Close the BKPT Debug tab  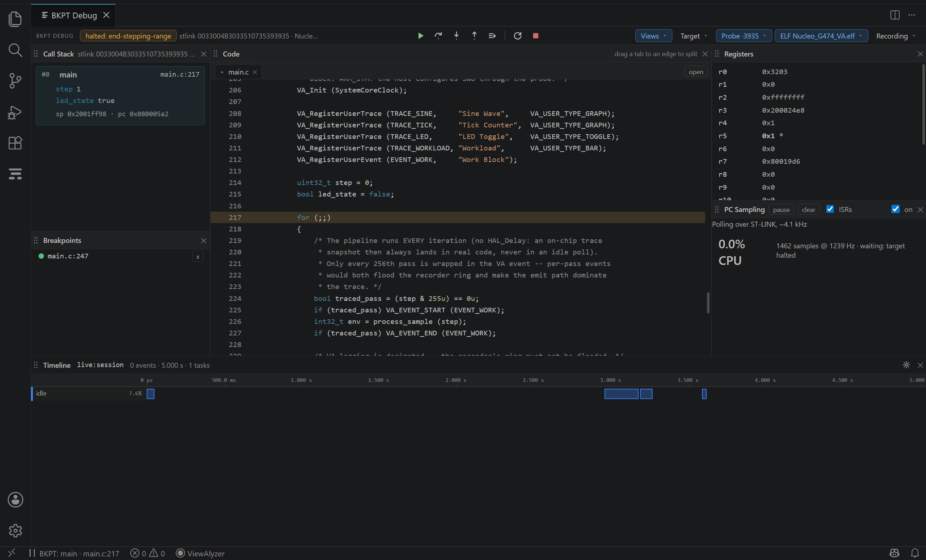tap(106, 15)
